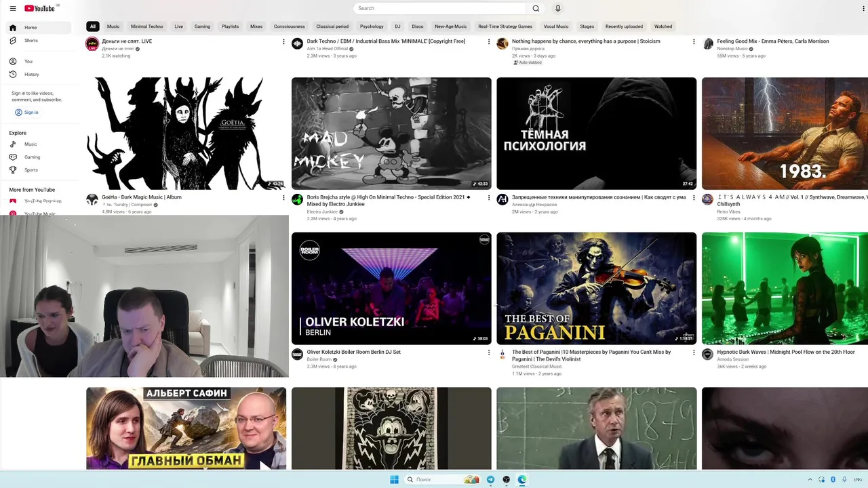Select the Vocal Music chip
This screenshot has height=488, width=868.
point(556,26)
